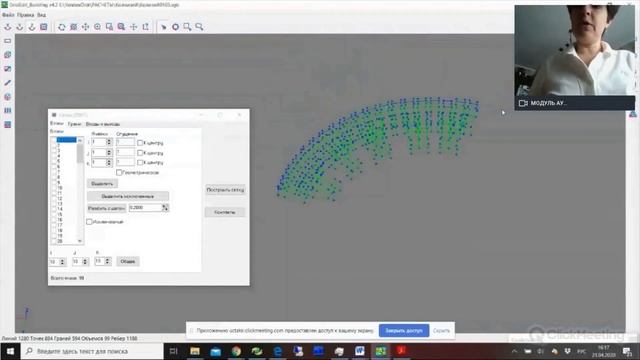The width and height of the screenshot is (640, 360).
Task: Click the Построить сетку button
Action: pyautogui.click(x=225, y=190)
